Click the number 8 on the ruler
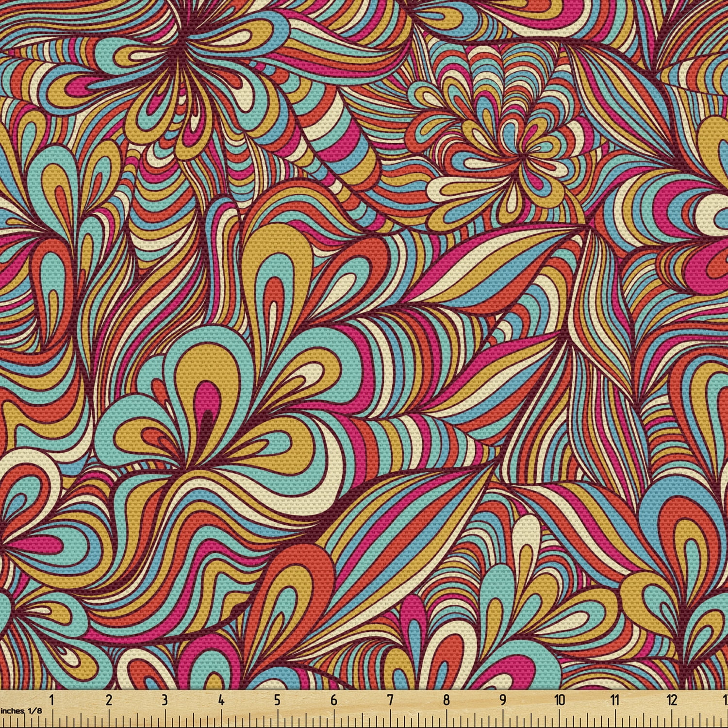The image size is (728, 728). click(x=446, y=699)
